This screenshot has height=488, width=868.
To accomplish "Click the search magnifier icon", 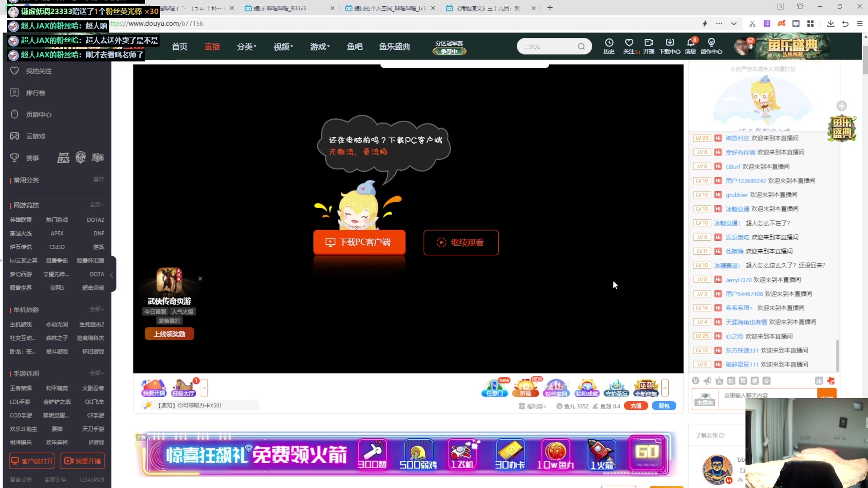I will (581, 46).
